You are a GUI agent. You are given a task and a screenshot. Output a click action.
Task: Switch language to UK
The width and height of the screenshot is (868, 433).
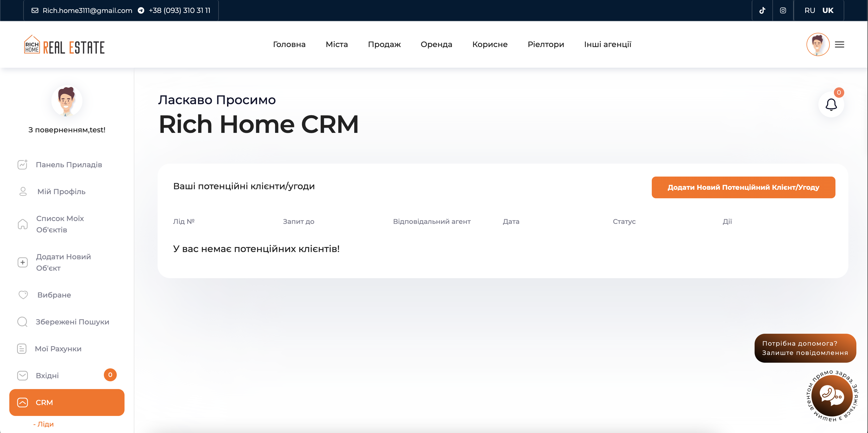point(827,10)
